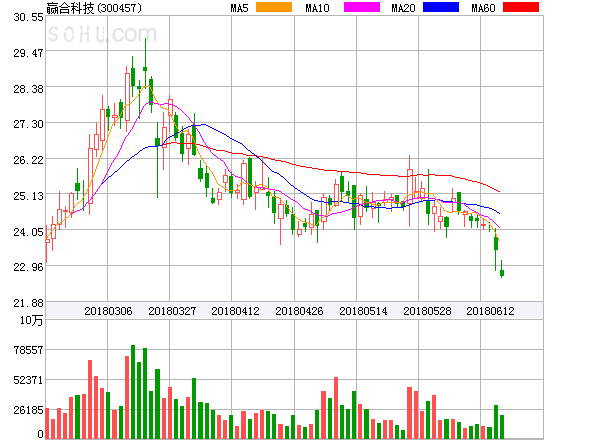
Task: Select the stock title 赢合科技(300457)
Action: [x=94, y=8]
